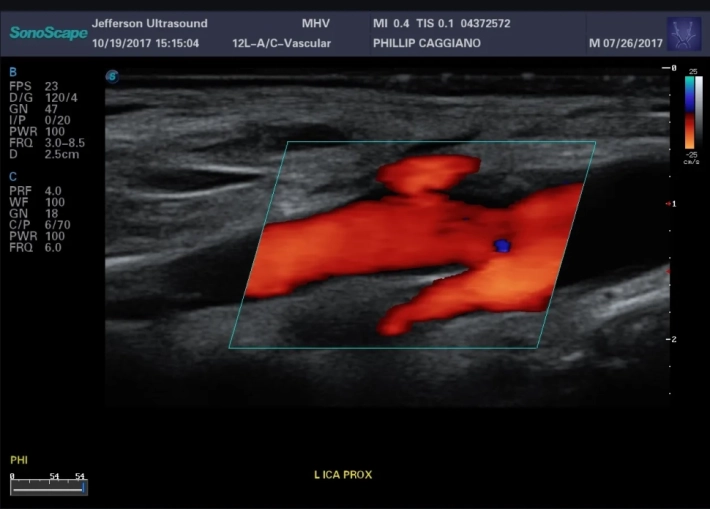Click the PHI cine loop slider
The width and height of the screenshot is (710, 509).
point(49,487)
